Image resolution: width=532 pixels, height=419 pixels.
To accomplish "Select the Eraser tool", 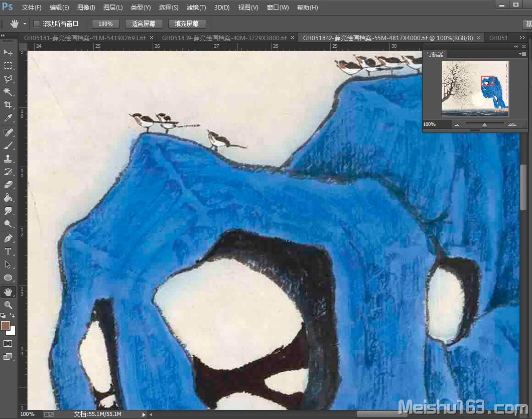I will pyautogui.click(x=8, y=185).
